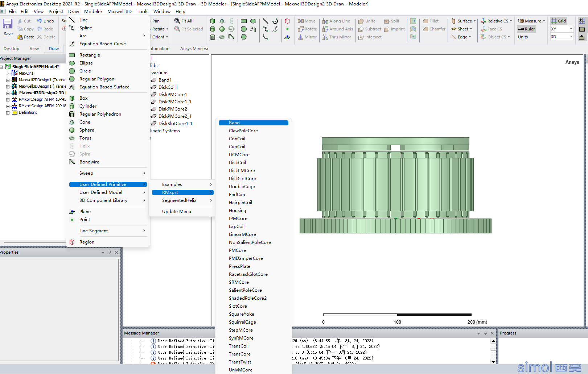This screenshot has width=588, height=374.
Task: Select the cone primitive toolbar icon
Action: [222, 21]
